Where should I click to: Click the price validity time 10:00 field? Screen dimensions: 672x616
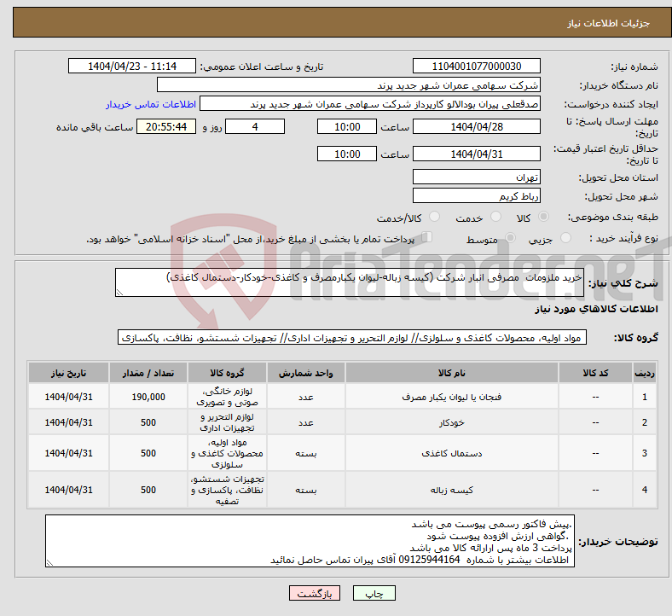[347, 154]
